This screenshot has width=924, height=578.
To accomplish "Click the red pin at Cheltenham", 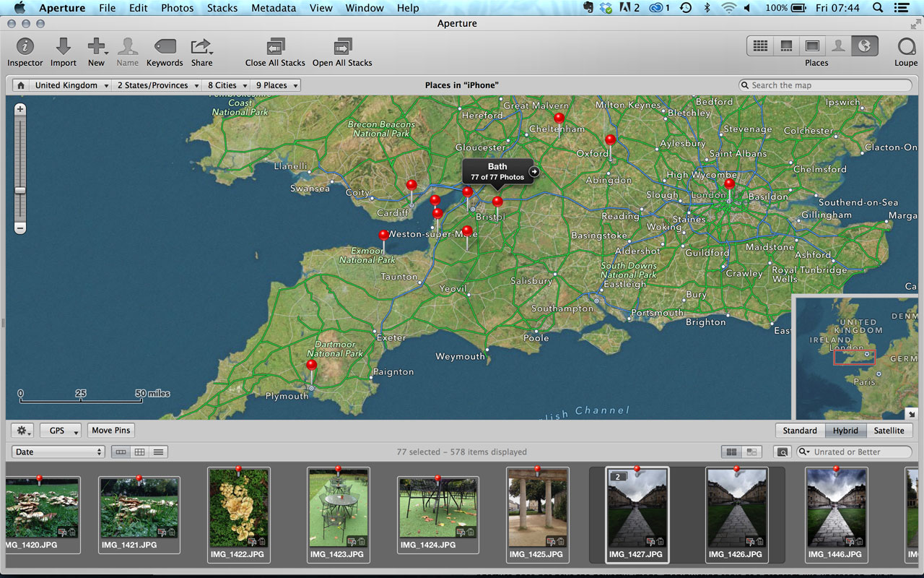I will click(559, 118).
